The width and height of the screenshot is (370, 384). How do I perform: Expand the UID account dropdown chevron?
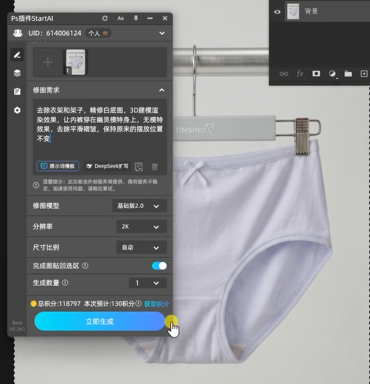coord(162,33)
